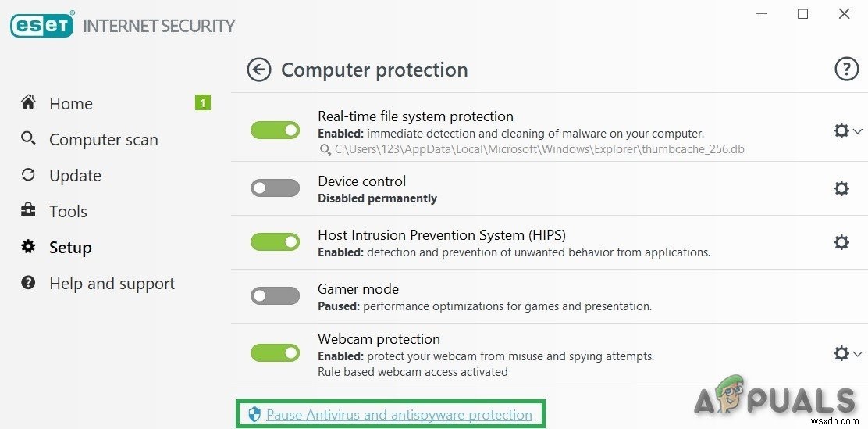The image size is (868, 429).
Task: Click the Computer scan magnifier icon
Action: (28, 139)
